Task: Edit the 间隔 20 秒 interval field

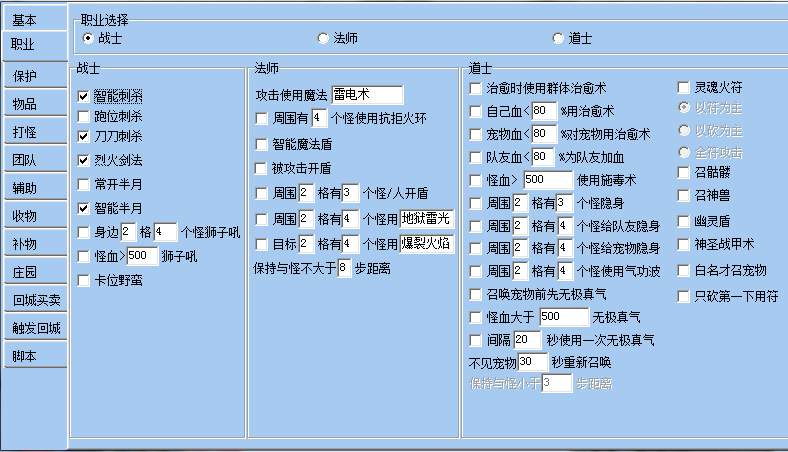Action: [527, 340]
